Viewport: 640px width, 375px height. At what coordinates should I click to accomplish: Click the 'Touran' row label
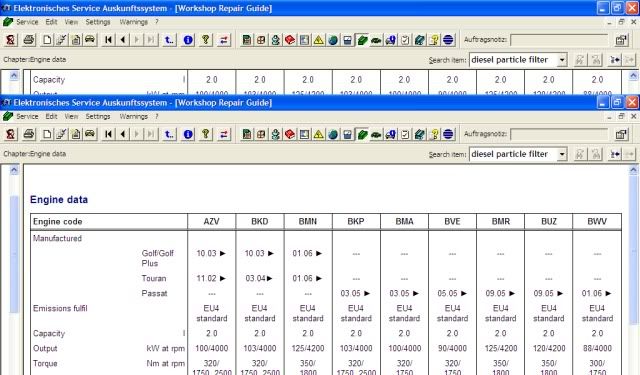point(154,278)
